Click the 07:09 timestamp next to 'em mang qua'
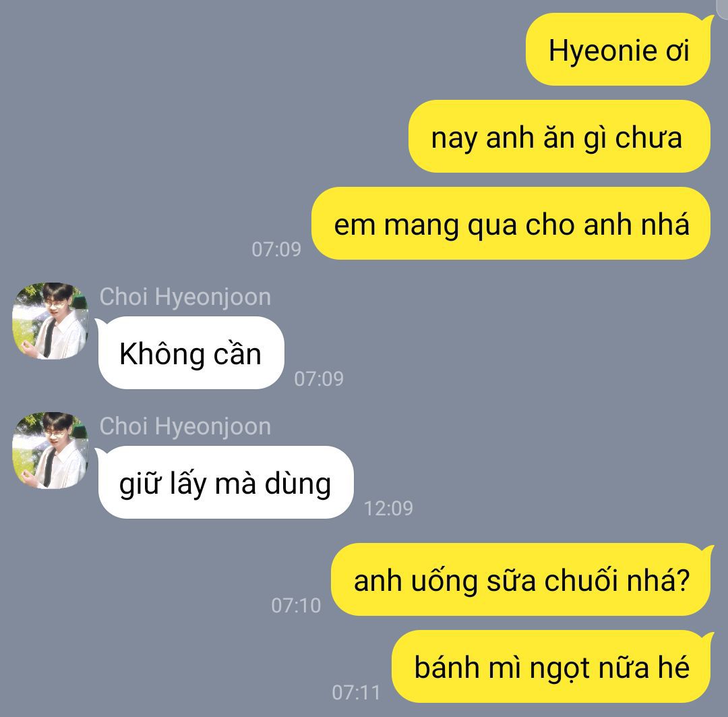The width and height of the screenshot is (728, 717). click(x=276, y=250)
